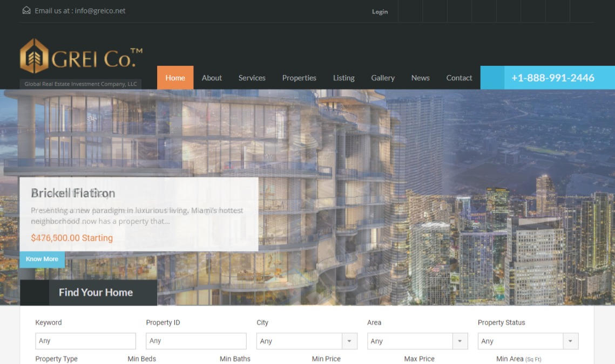Navigate to the Listing page
This screenshot has height=364, width=615.
coord(343,78)
